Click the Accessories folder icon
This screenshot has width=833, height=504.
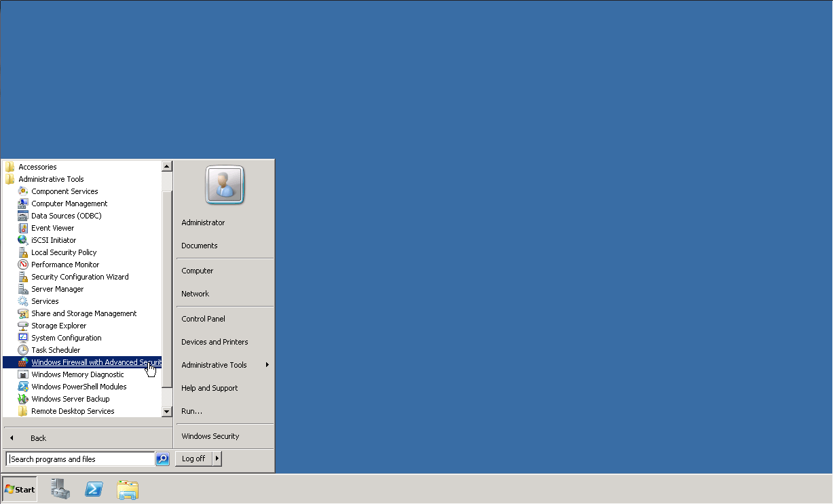tap(10, 167)
